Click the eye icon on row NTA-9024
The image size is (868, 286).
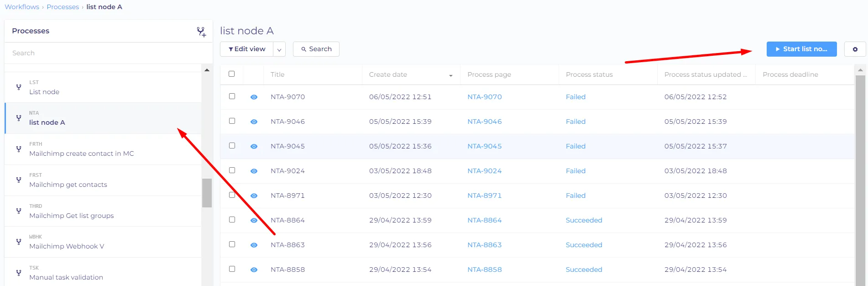254,171
